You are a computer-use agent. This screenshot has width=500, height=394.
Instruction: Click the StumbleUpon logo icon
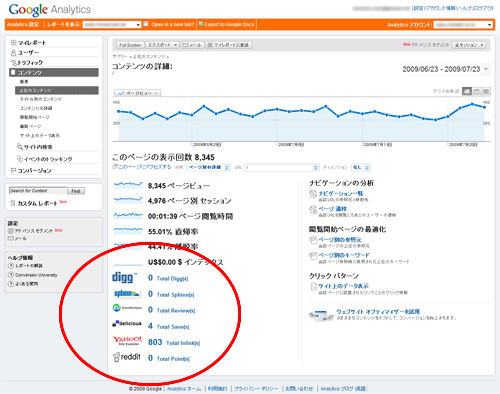[x=127, y=308]
